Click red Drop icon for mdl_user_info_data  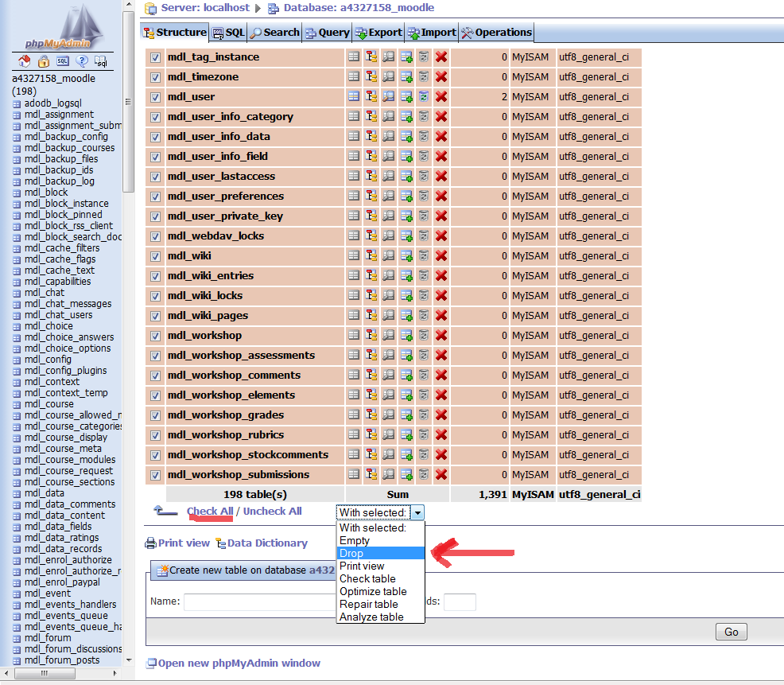[x=441, y=136]
